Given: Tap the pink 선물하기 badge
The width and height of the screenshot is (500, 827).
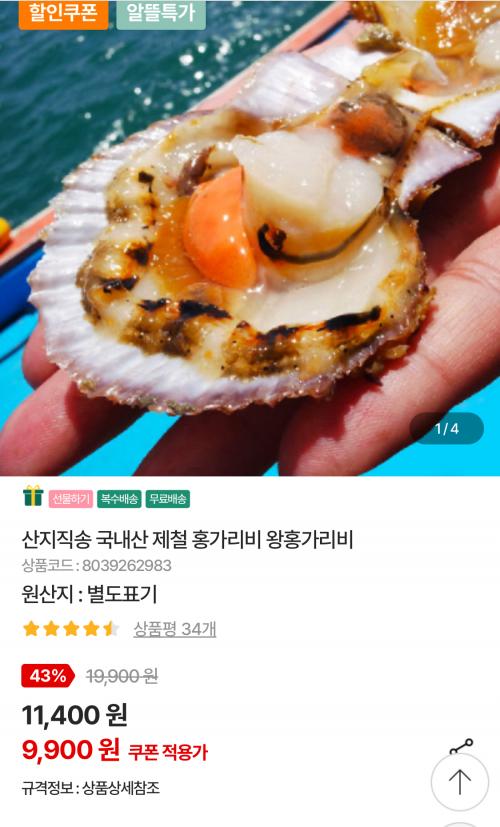Looking at the screenshot, I should click(x=71, y=498).
